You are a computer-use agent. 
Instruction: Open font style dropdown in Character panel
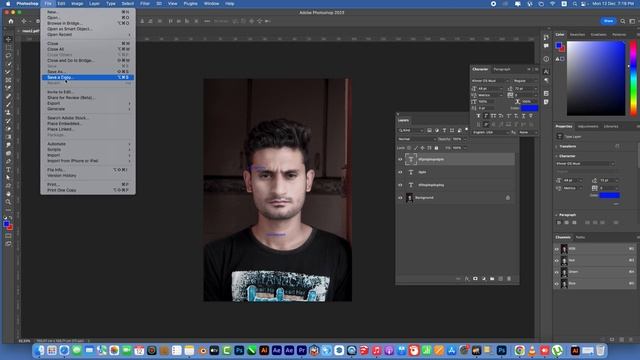525,81
